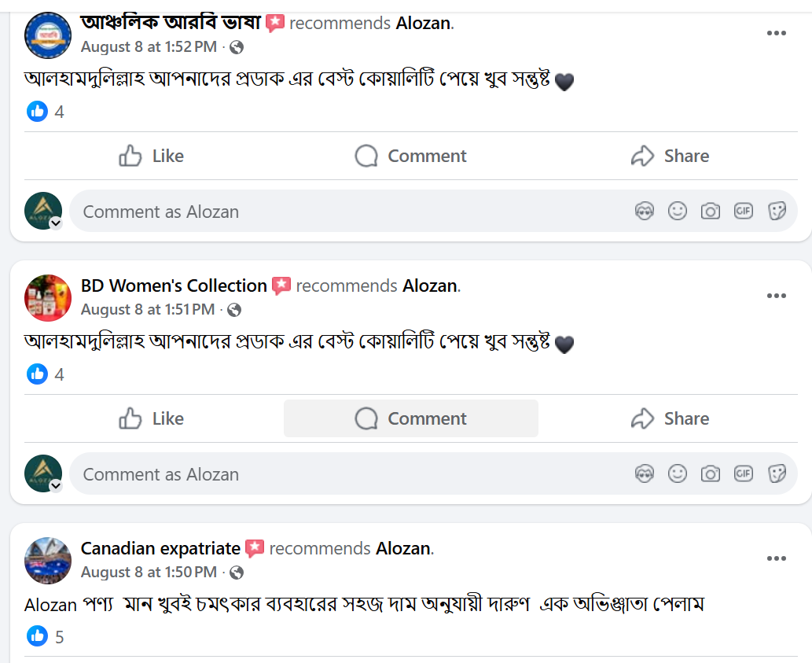Image resolution: width=812 pixels, height=663 pixels.
Task: Click the Comment speech bubble icon on the first post
Action: click(365, 156)
